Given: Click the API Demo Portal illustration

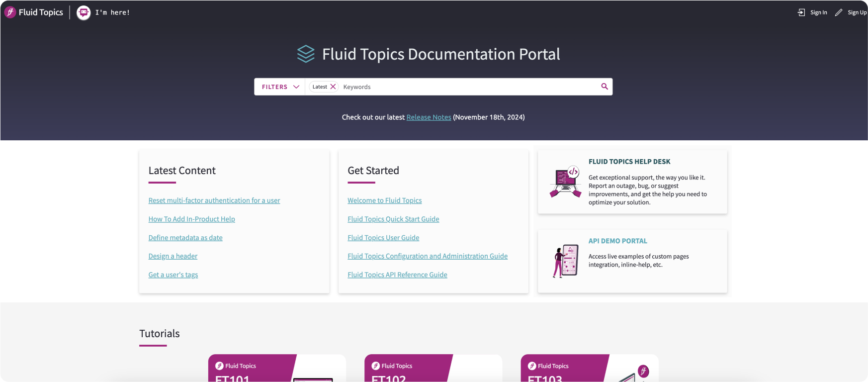Looking at the screenshot, I should pyautogui.click(x=566, y=261).
